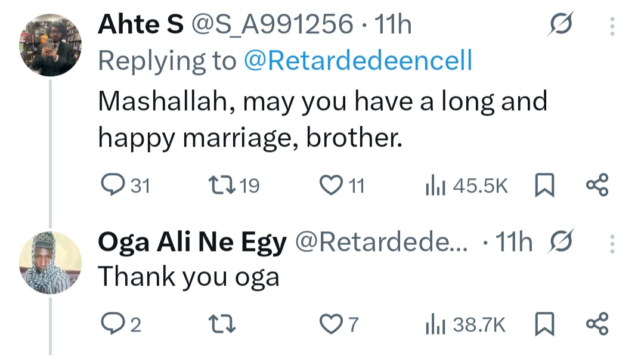Share Ahte S's tweet

597,187
